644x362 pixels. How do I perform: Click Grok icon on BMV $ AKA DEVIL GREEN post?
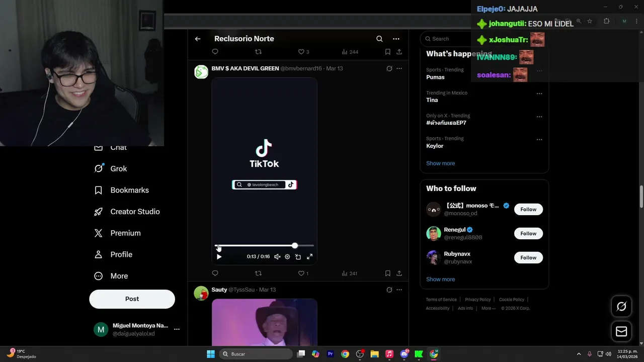point(389,68)
